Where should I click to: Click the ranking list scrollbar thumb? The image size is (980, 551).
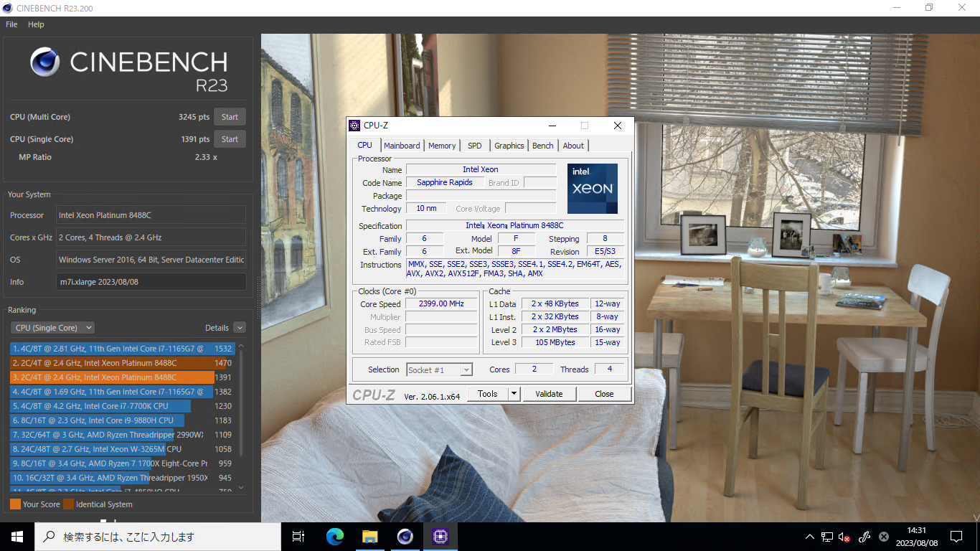pyautogui.click(x=241, y=402)
